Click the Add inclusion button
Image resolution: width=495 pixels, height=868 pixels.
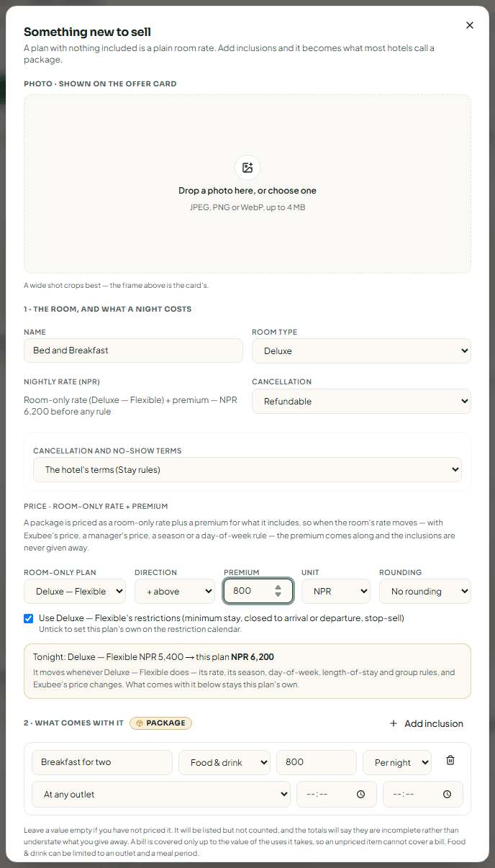(x=426, y=723)
